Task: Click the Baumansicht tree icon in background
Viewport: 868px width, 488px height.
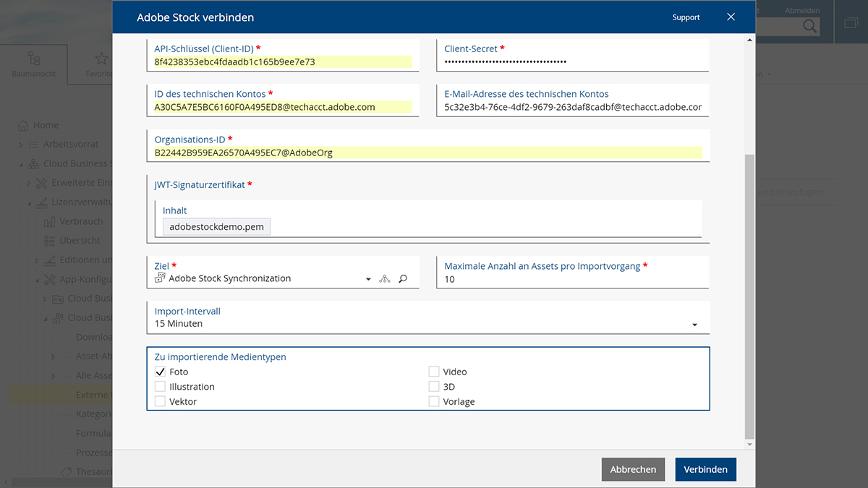Action: pyautogui.click(x=34, y=59)
